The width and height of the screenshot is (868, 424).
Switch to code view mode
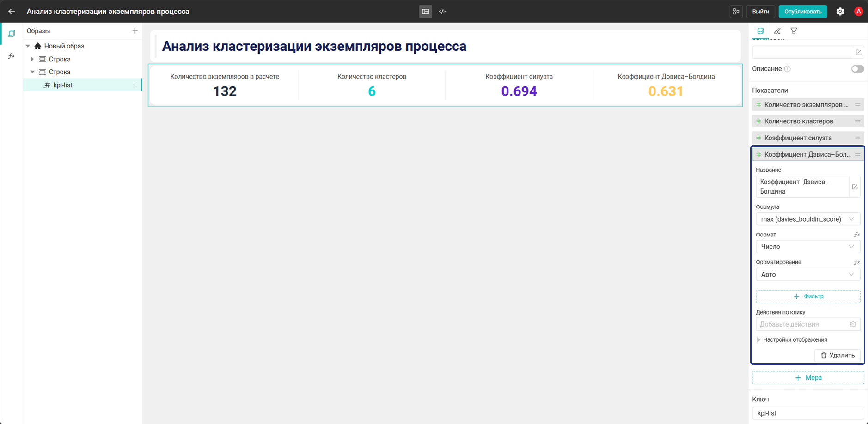click(442, 12)
